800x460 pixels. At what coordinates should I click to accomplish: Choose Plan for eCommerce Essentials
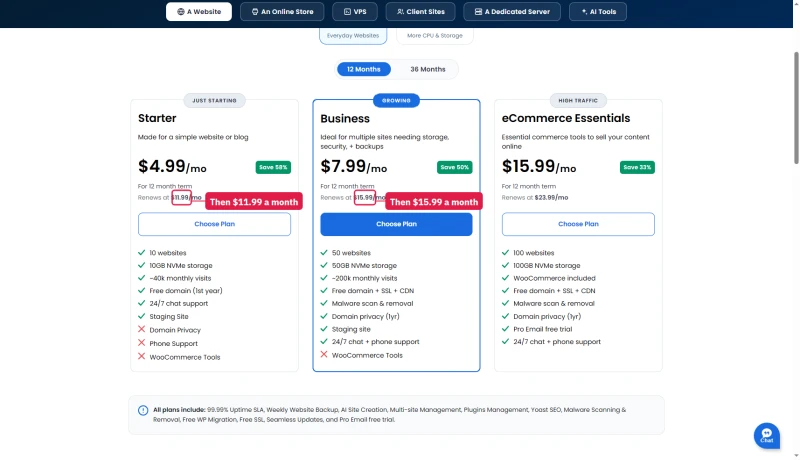(x=578, y=224)
